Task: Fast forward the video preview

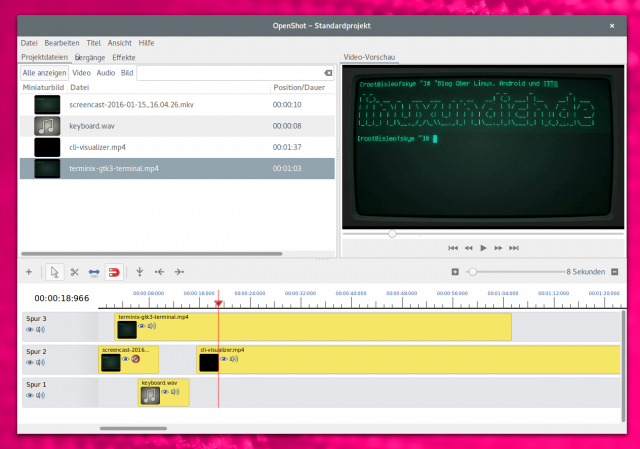Action: point(498,248)
